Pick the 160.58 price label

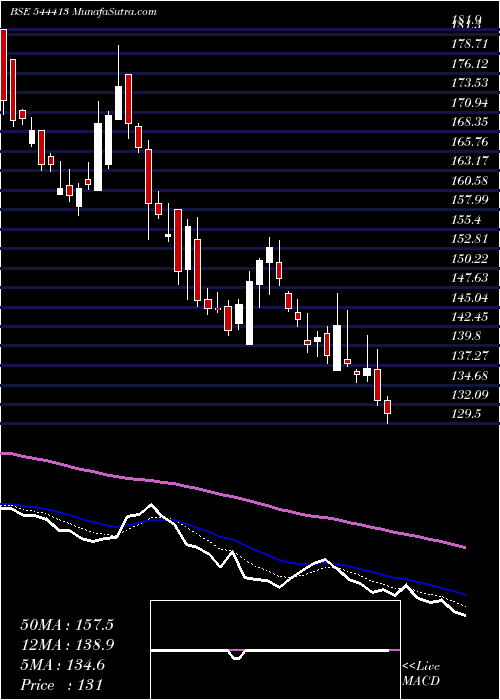click(x=468, y=180)
